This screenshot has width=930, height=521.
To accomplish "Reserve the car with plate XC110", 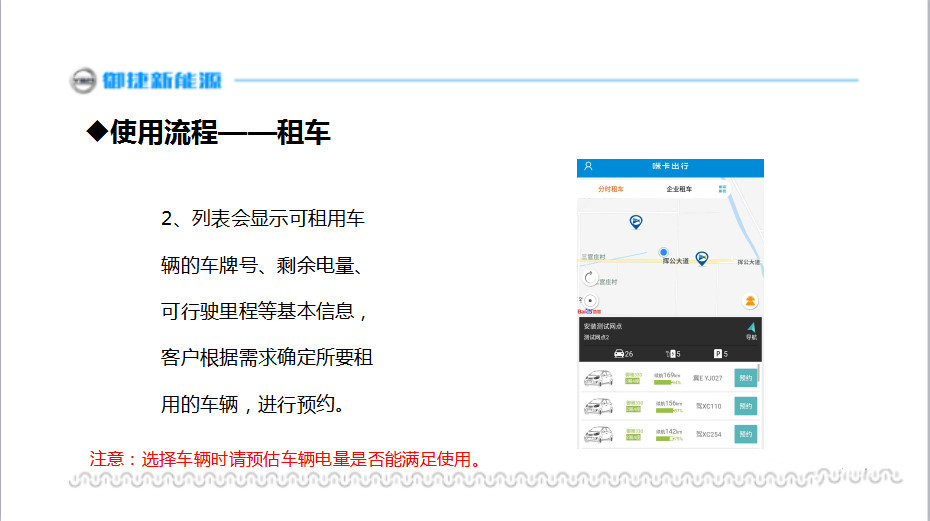I will click(746, 406).
